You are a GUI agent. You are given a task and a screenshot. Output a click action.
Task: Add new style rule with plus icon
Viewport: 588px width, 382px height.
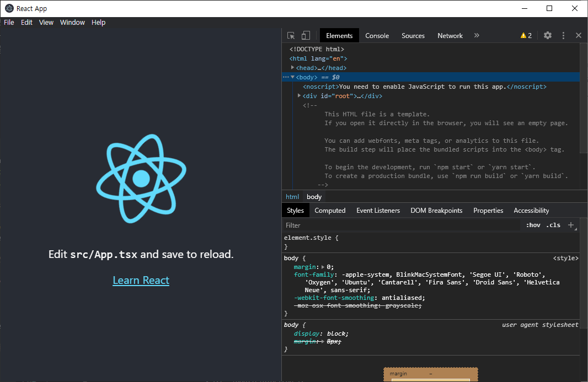coord(571,225)
